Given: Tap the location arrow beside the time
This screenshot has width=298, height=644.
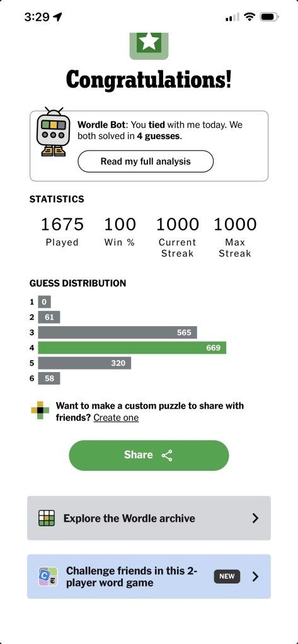Looking at the screenshot, I should click(x=57, y=17).
